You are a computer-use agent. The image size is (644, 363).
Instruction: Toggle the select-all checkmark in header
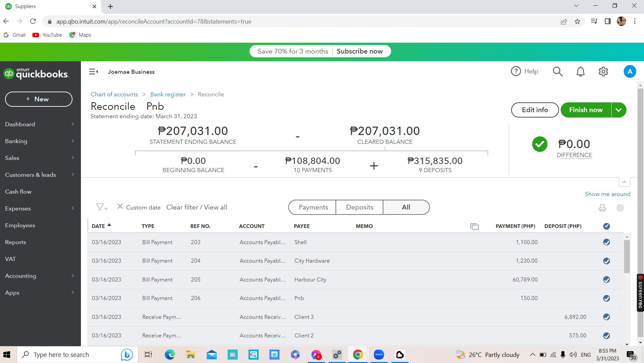coord(606,226)
